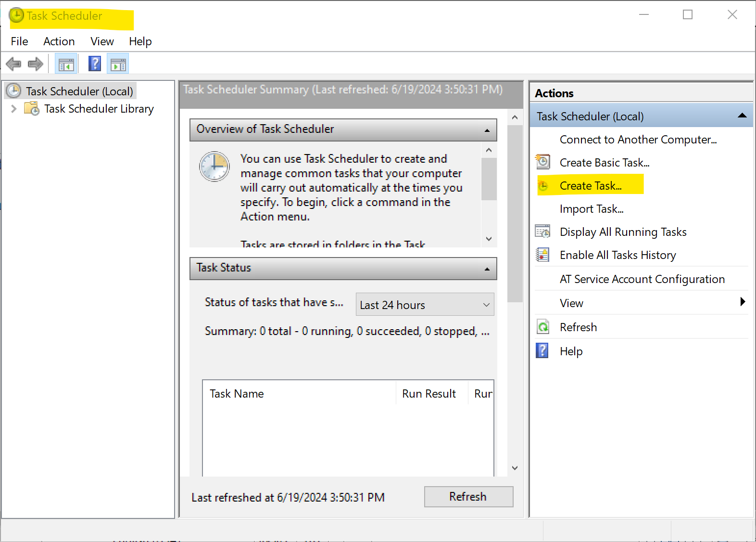The height and width of the screenshot is (542, 756).
Task: Click Refresh in the Actions pane
Action: [578, 327]
